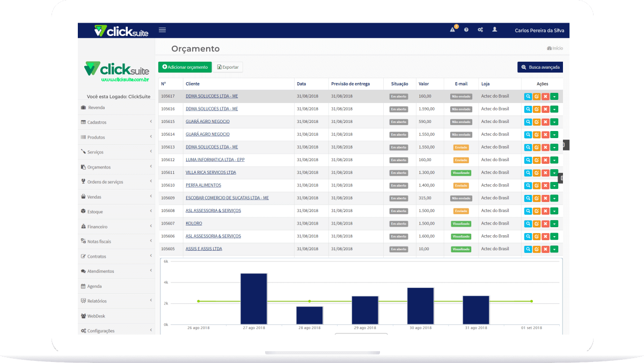
Task: Toggle the hamburger sidebar menu
Action: (x=162, y=30)
